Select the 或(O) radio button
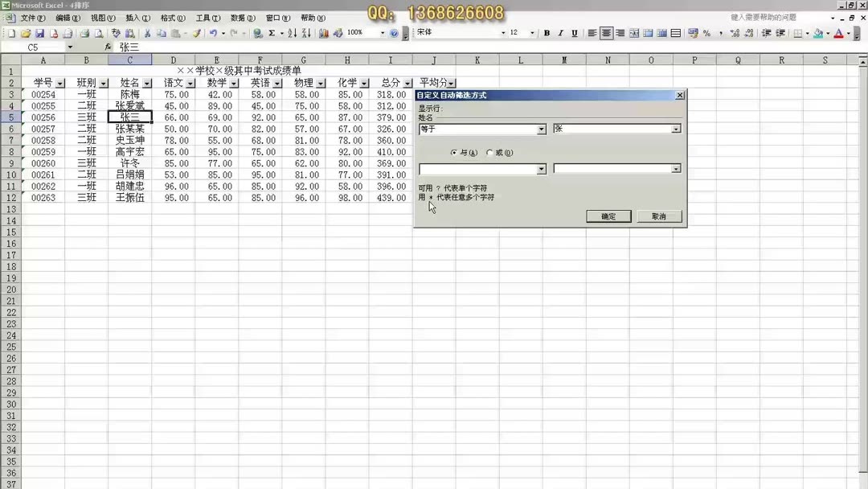The height and width of the screenshot is (489, 868). coord(489,152)
